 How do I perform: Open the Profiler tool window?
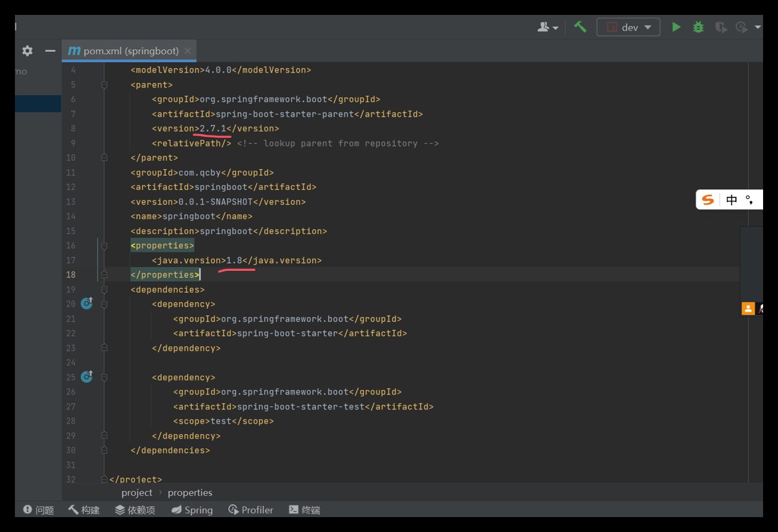click(251, 510)
